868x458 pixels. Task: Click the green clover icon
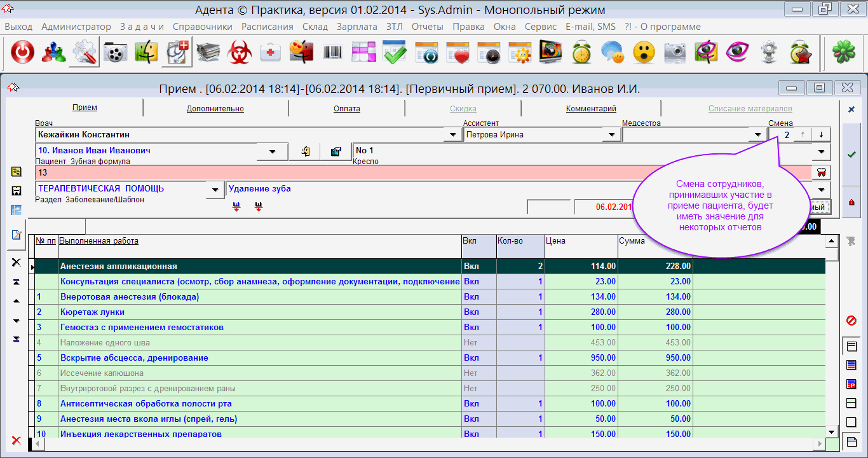[x=843, y=53]
